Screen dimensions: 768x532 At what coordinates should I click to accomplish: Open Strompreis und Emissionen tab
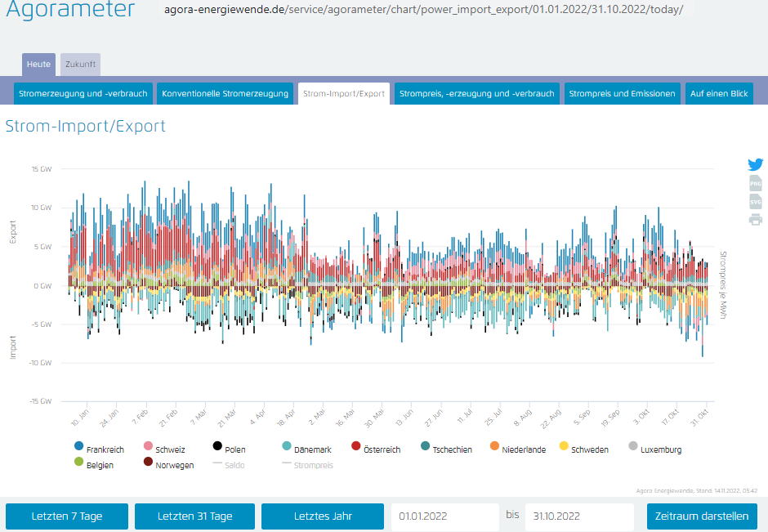[x=622, y=94]
